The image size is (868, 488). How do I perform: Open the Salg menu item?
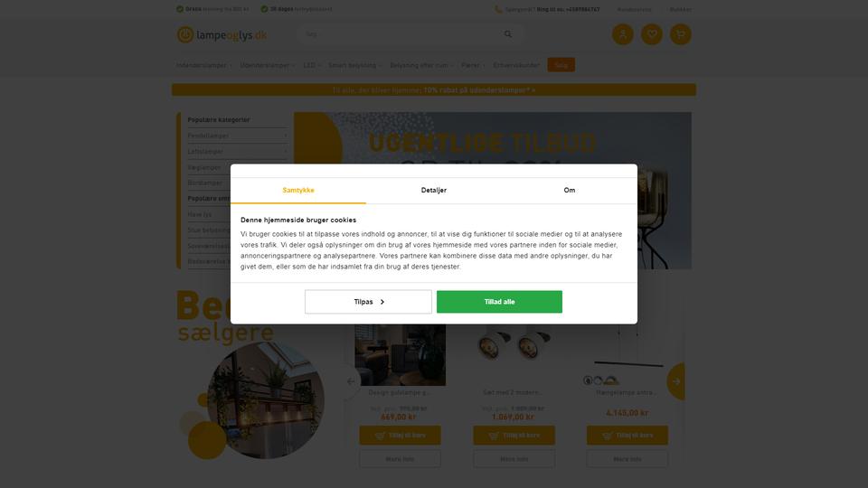[x=561, y=65]
